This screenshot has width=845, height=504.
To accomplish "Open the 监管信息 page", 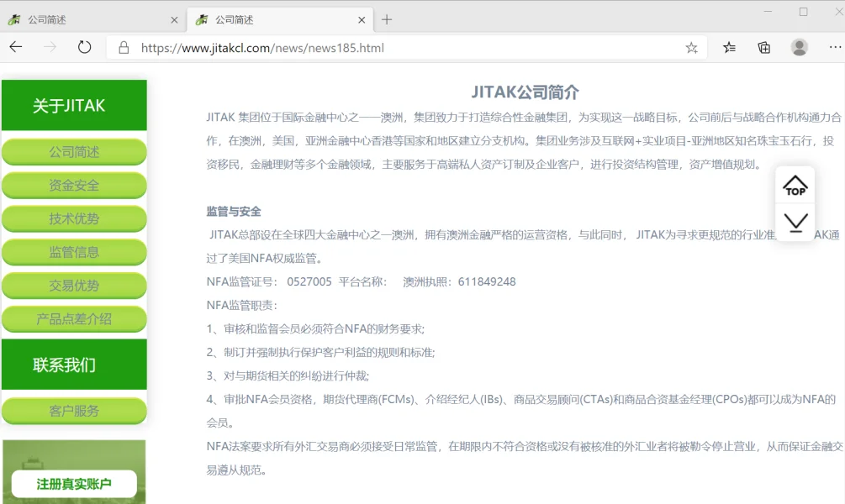I will tap(74, 252).
